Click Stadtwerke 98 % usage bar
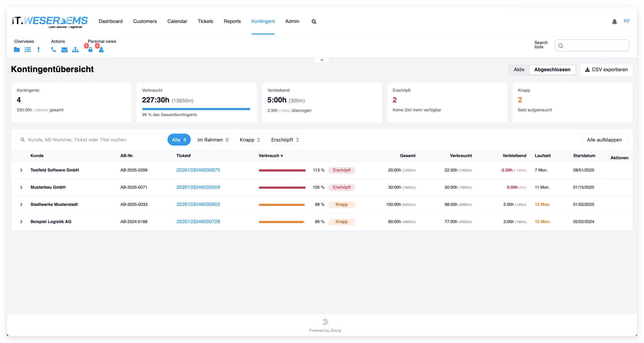644x343 pixels. (x=282, y=205)
